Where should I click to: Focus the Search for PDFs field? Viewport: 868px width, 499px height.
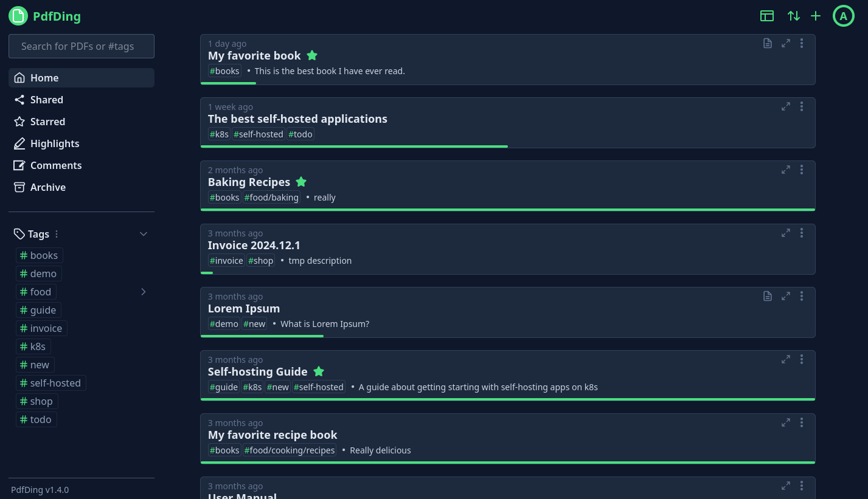tap(82, 46)
